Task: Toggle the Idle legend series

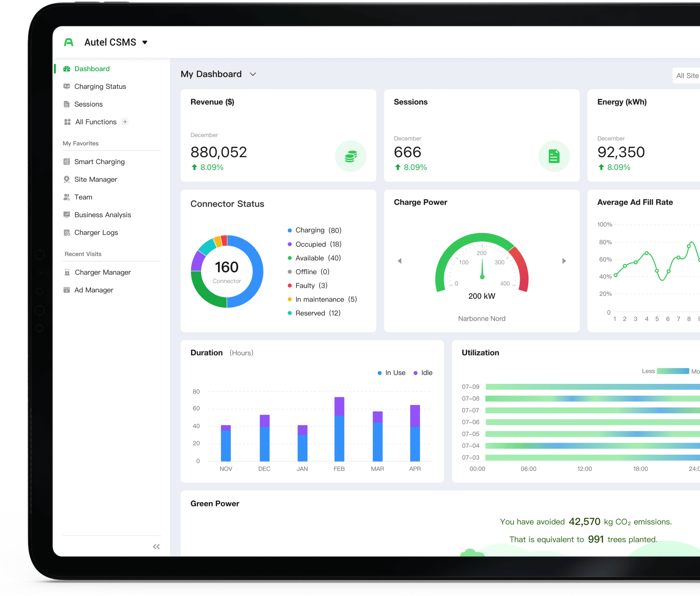Action: tap(423, 373)
